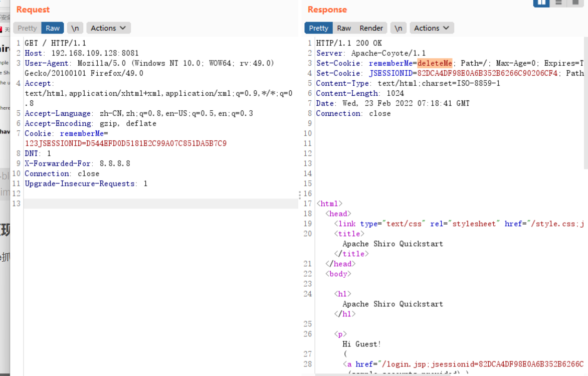Click 'Connection: close' in the request
The width and height of the screenshot is (588, 376).
[x=62, y=173]
